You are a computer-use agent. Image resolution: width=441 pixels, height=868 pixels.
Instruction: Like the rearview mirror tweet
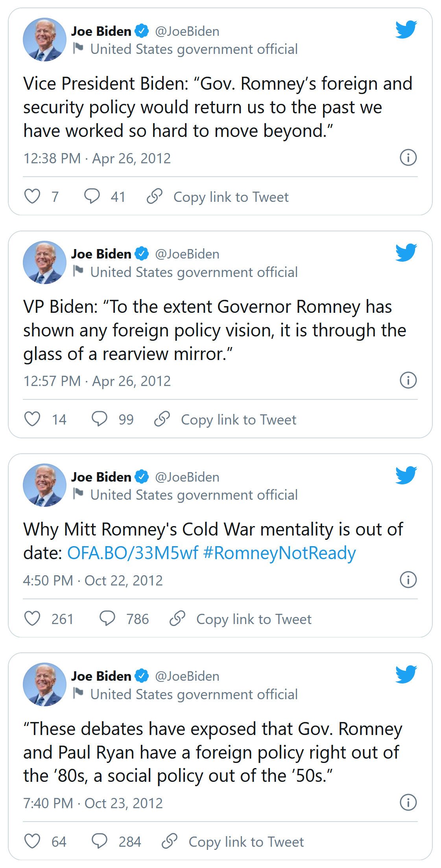[x=32, y=419]
